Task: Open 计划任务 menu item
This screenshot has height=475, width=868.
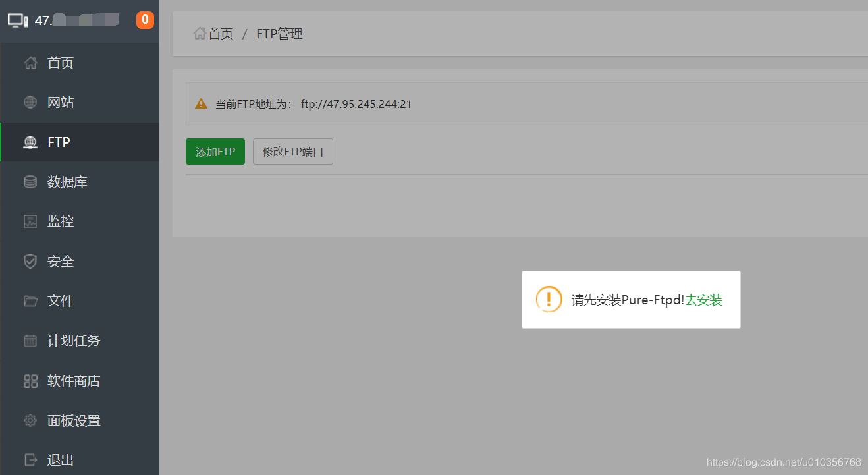Action: coord(80,341)
